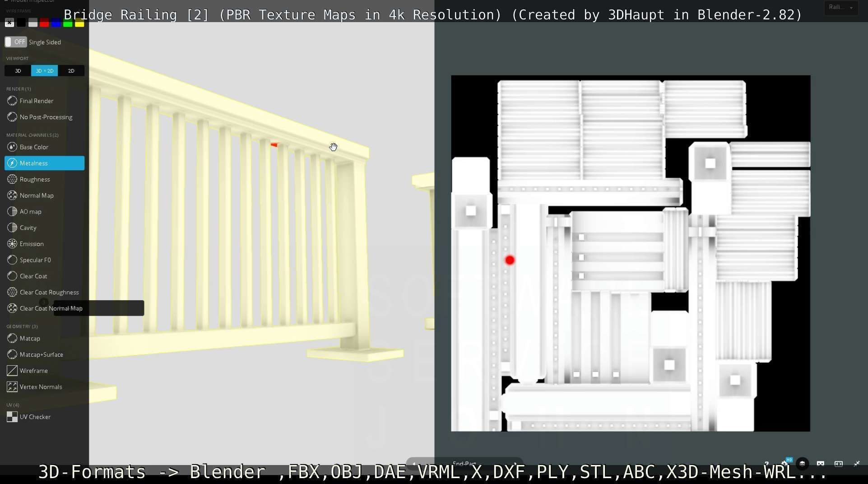The height and width of the screenshot is (484, 868).
Task: Disable wireframe with the X swatch
Action: [9, 23]
